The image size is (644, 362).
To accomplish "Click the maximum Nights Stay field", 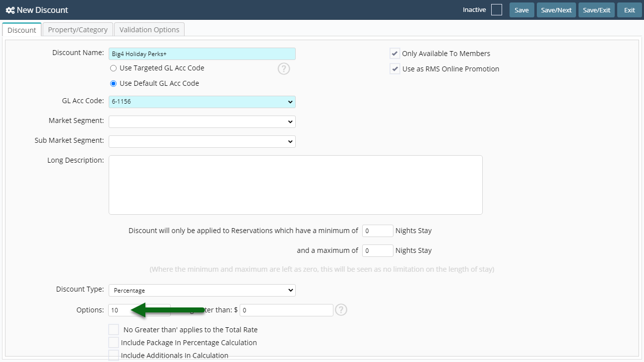I will 378,250.
